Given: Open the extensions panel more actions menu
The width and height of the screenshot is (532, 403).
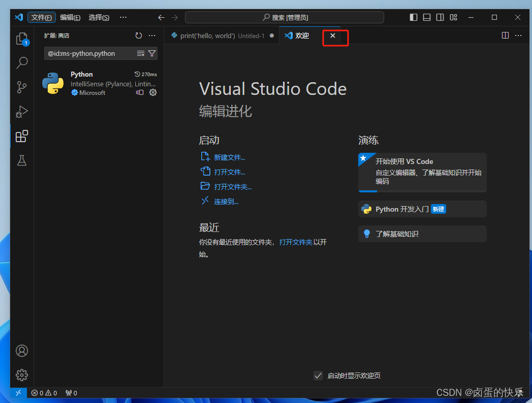Looking at the screenshot, I should coord(151,36).
